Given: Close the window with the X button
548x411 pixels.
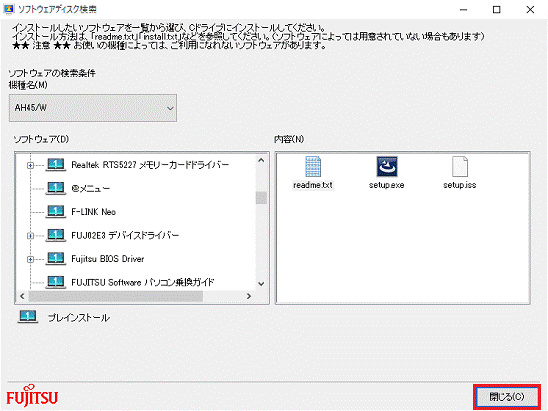Looking at the screenshot, I should tap(530, 9).
